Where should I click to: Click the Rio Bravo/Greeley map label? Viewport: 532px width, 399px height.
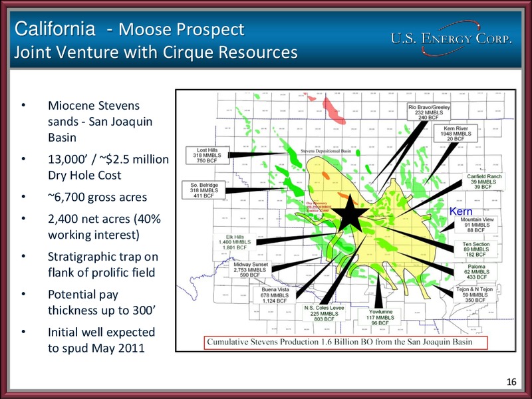point(429,112)
